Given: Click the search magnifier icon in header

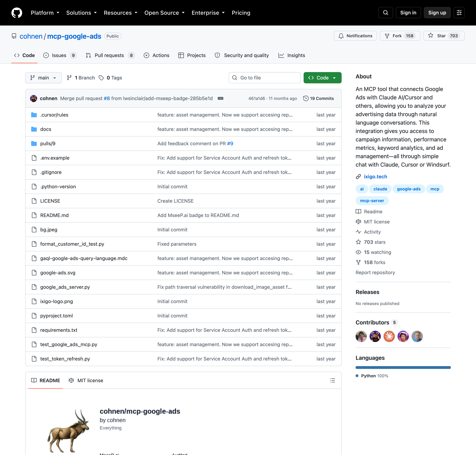Looking at the screenshot, I should coord(385,13).
